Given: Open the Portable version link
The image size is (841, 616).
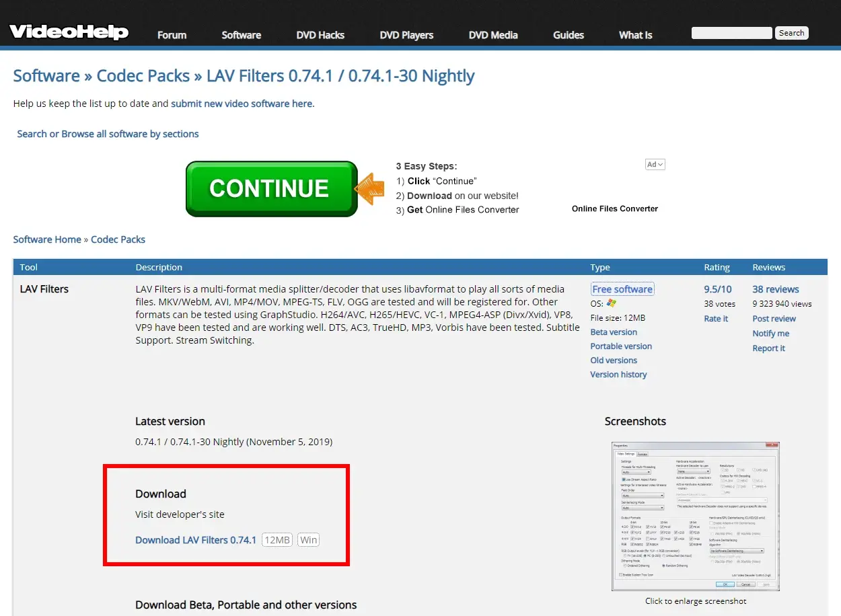Looking at the screenshot, I should point(621,346).
